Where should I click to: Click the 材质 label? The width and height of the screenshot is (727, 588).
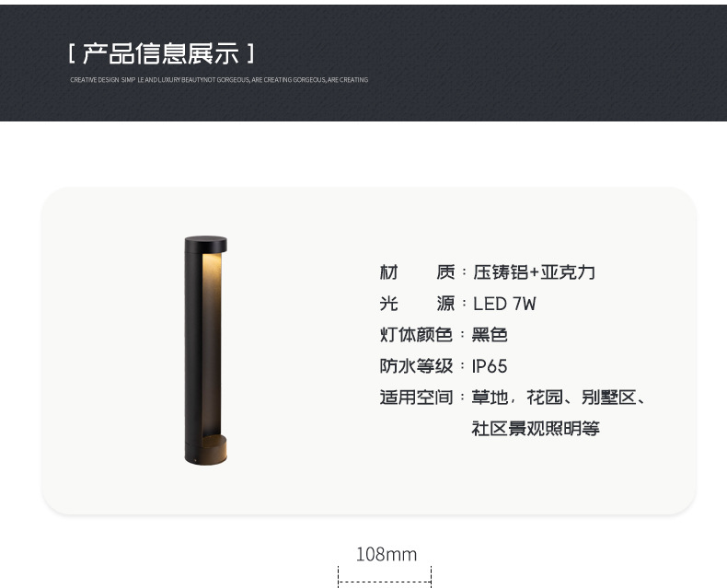tap(417, 272)
